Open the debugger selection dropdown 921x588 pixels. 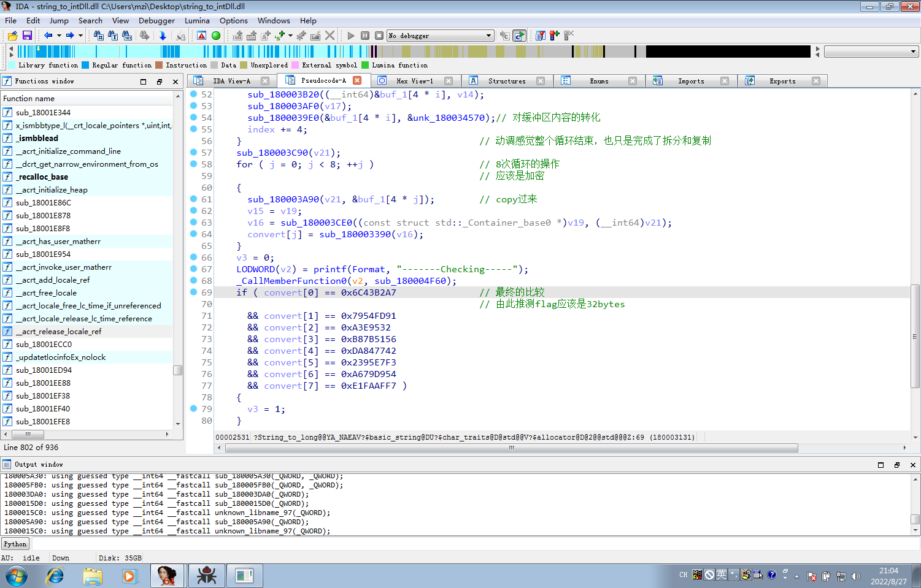pos(440,36)
